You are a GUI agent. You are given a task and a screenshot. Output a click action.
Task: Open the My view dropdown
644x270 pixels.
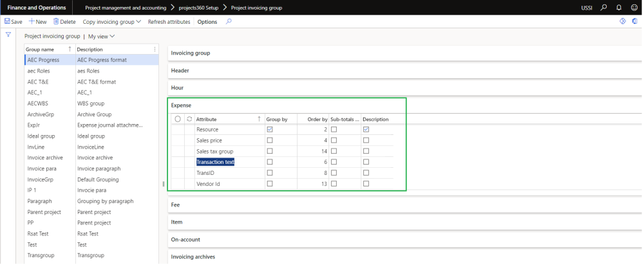102,37
